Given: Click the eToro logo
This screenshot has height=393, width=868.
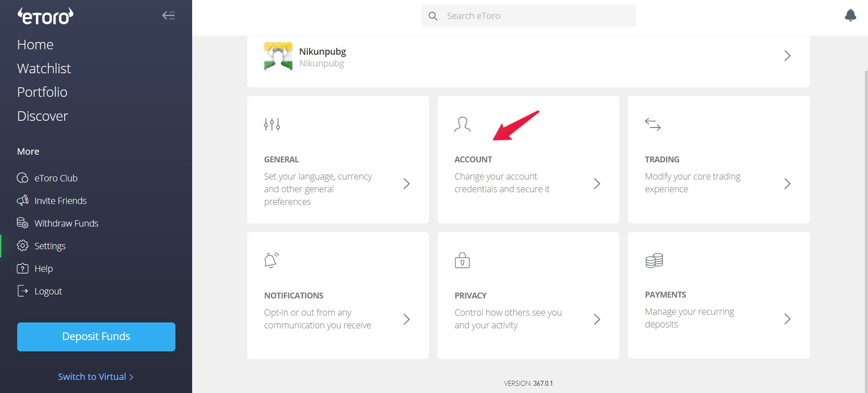Looking at the screenshot, I should coord(46,16).
